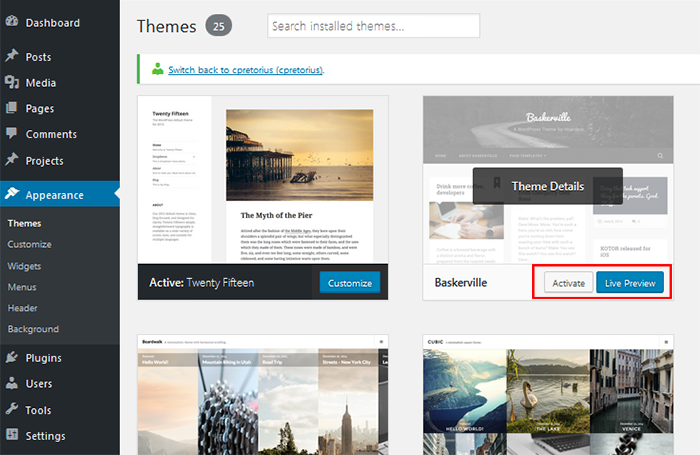Focus the Search installed themes field
Image resolution: width=700 pixels, height=455 pixels.
(374, 25)
